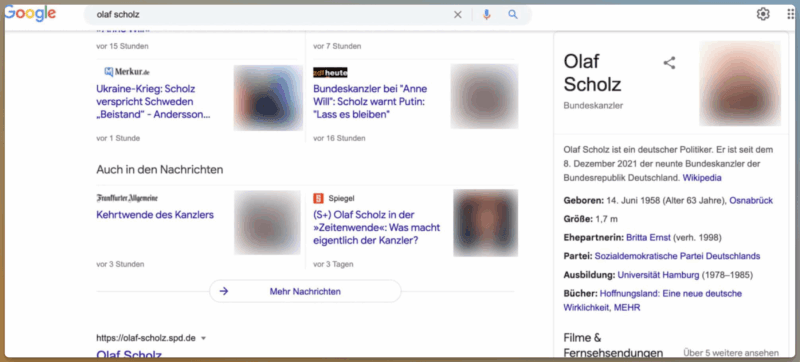This screenshot has height=362, width=800.
Task: Open Hoffnungsland book link
Action: (653, 300)
